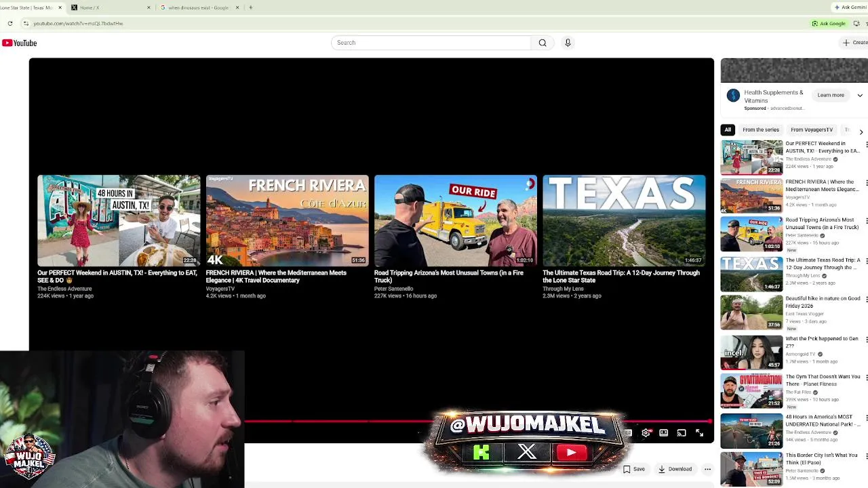Open options for Road Tripping Arizona sidebar video
Image resolution: width=868 pixels, height=488 pixels.
point(865,221)
